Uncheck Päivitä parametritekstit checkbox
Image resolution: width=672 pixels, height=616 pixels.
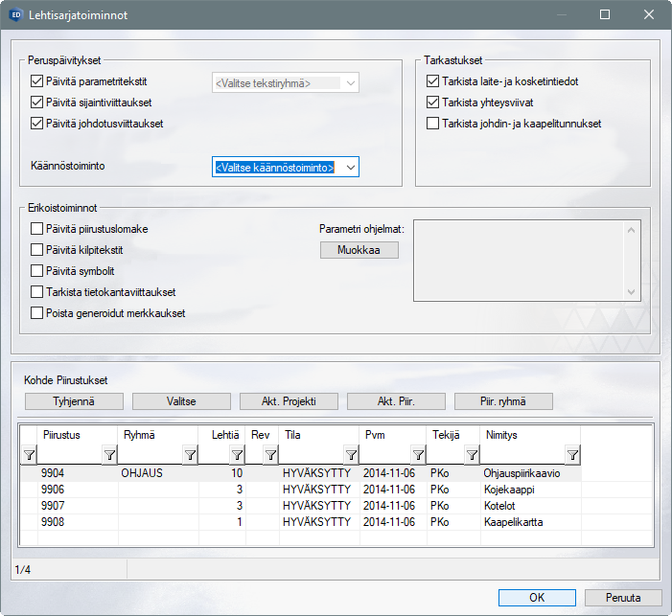(x=37, y=82)
